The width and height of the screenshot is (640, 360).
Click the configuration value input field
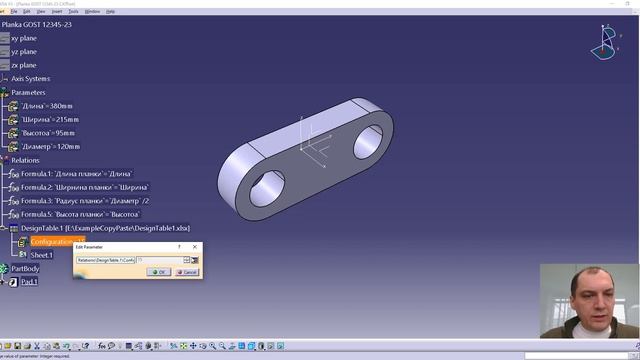click(x=159, y=260)
